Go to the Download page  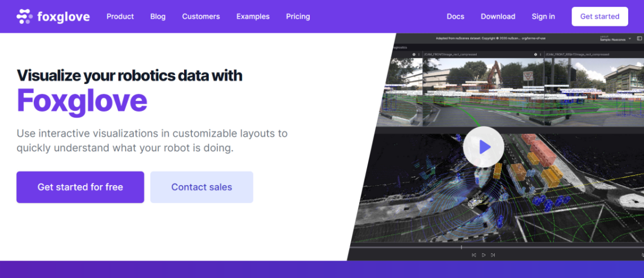tap(498, 16)
